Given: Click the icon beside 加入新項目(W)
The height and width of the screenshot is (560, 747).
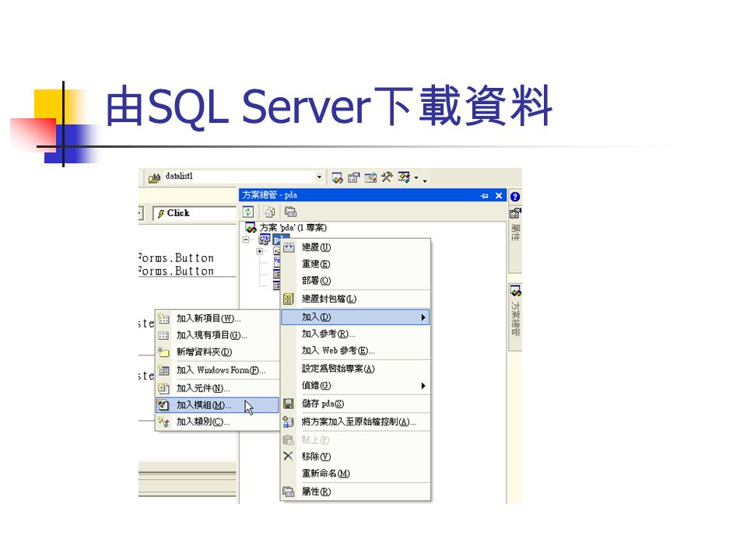Looking at the screenshot, I should 163,318.
